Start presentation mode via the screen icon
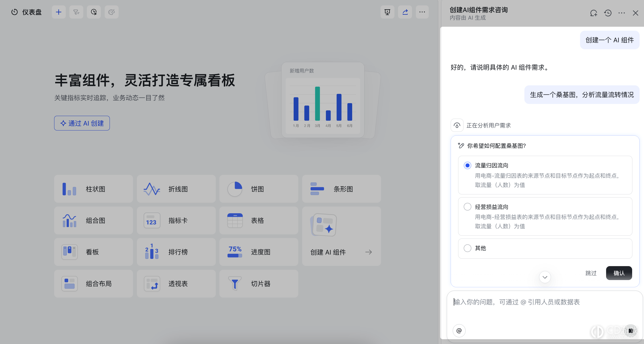644x344 pixels. click(387, 12)
